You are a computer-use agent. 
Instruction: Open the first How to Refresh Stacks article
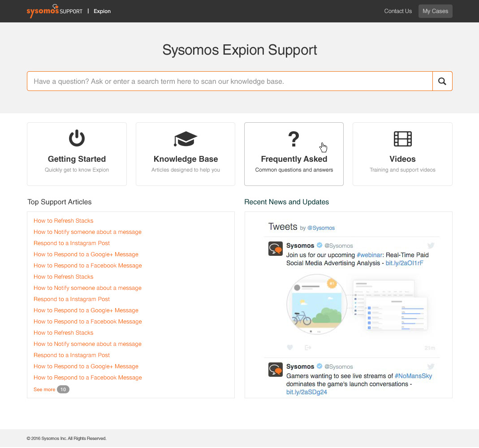click(x=63, y=221)
